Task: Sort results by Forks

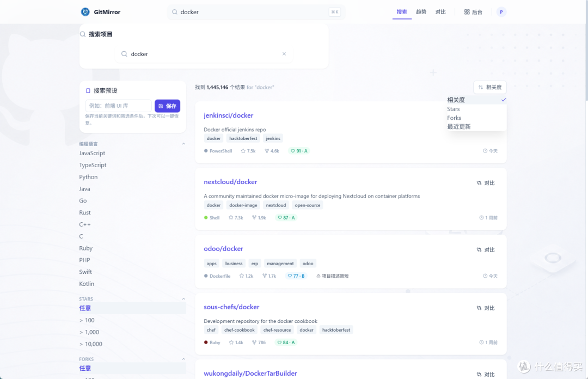Action: pyautogui.click(x=476, y=118)
